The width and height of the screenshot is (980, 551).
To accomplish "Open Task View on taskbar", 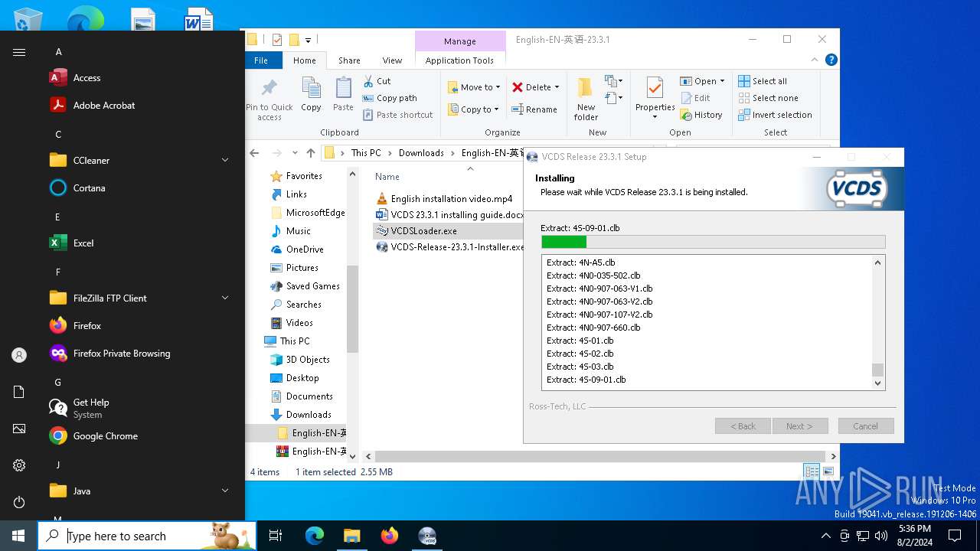I will [x=276, y=536].
